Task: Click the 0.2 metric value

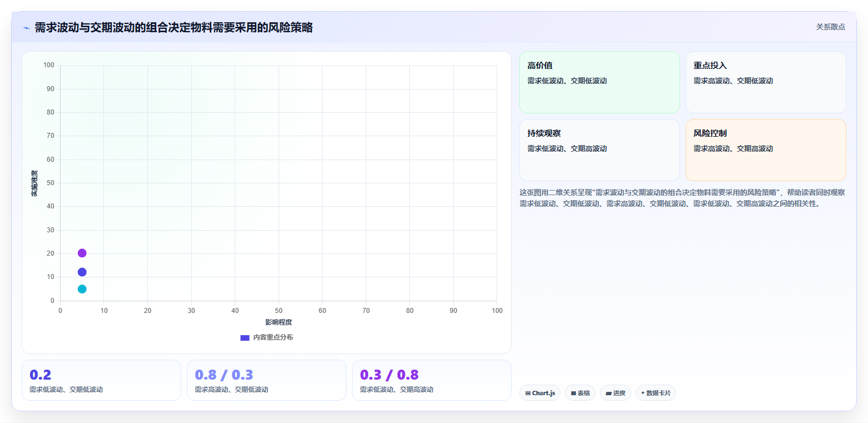Action: pos(40,375)
